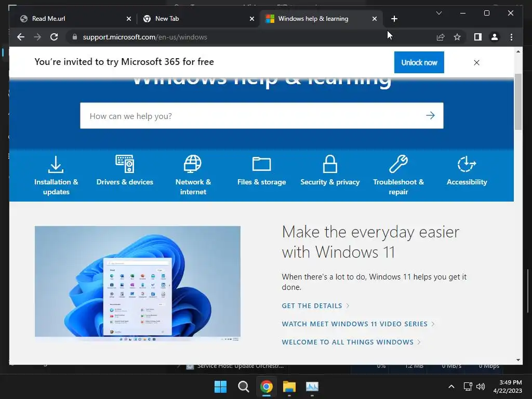Click the Chrome taskbar icon
The width and height of the screenshot is (532, 399).
(267, 387)
